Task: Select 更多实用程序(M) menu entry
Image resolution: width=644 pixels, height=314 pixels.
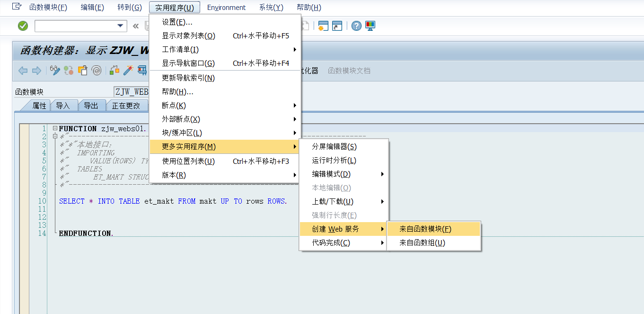Action: tap(225, 147)
